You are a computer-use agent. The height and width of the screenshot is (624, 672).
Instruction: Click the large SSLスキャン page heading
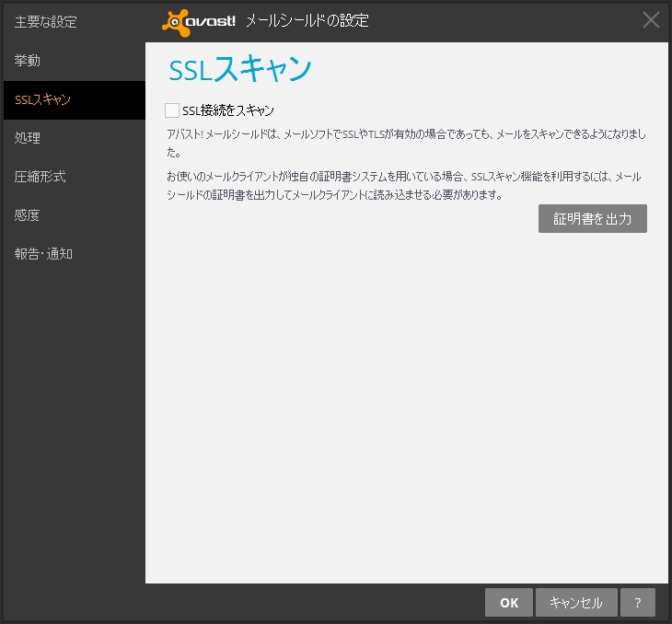(241, 70)
